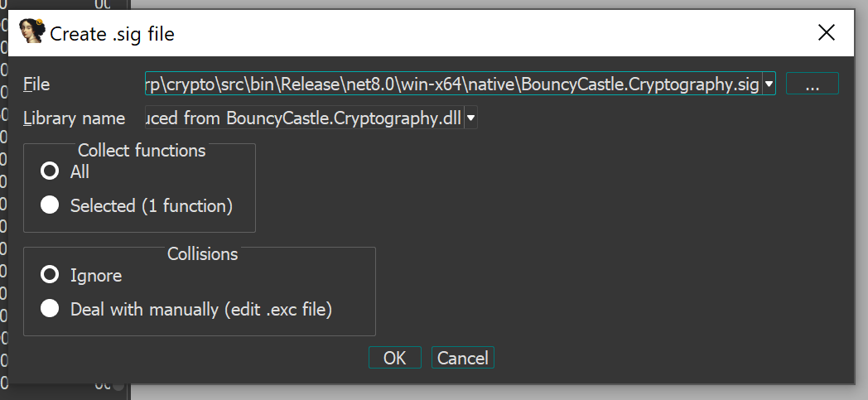
Task: Click the "Collect functions" group heading
Action: [x=141, y=151]
